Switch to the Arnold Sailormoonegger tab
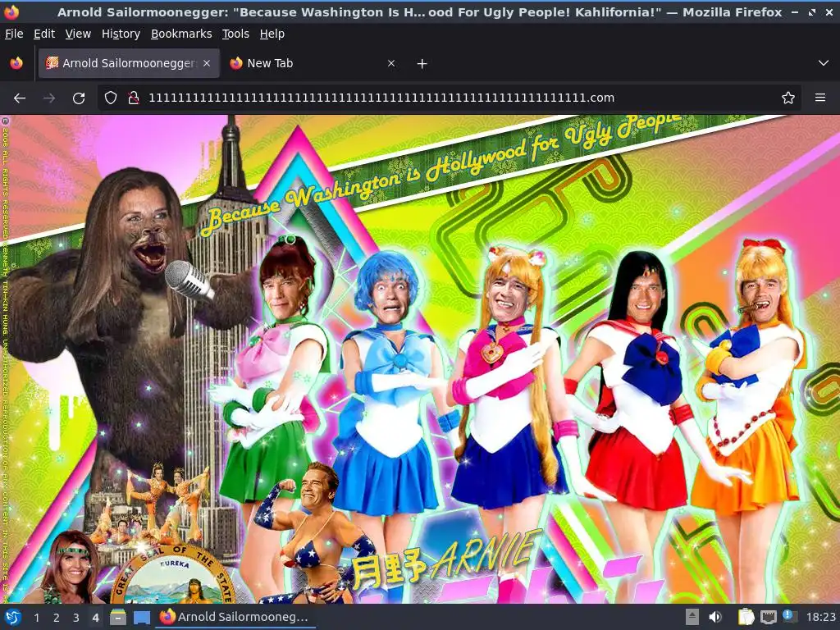The image size is (840, 630). pos(129,63)
